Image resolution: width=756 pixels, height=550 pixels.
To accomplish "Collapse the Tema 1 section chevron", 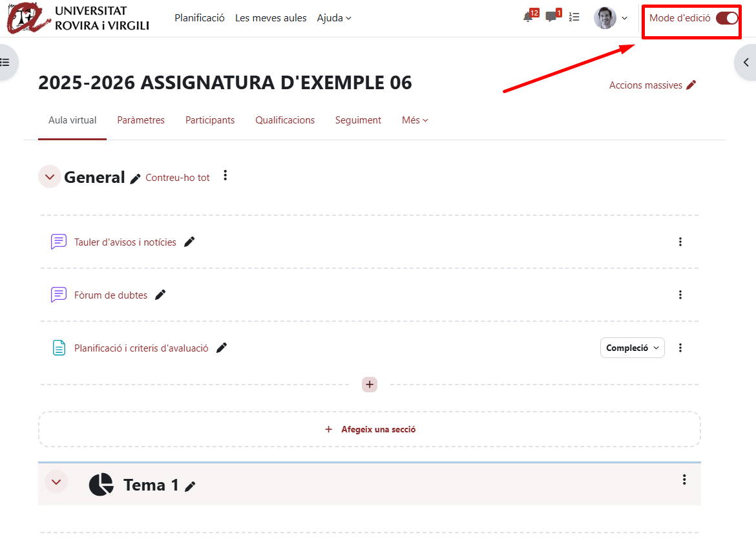I will (x=56, y=481).
